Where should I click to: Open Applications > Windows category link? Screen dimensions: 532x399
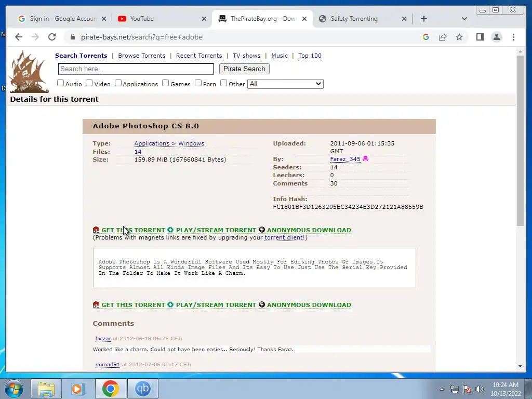(169, 143)
